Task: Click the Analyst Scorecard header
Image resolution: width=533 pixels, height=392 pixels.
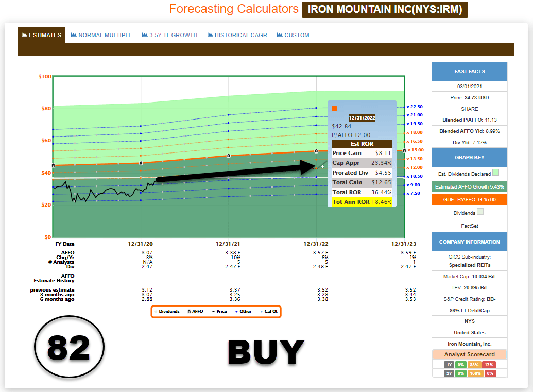Action: coord(470,354)
